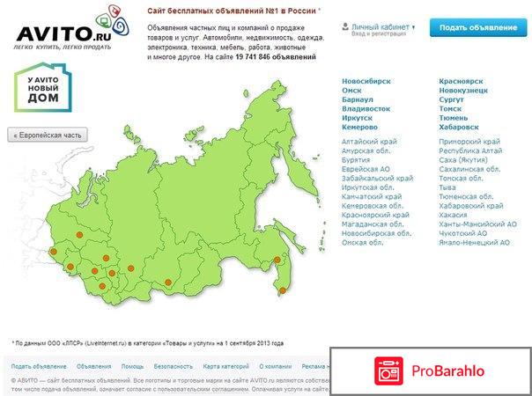Choose Камчатский край from regions
Screen dimensions: 532x396
(372, 196)
